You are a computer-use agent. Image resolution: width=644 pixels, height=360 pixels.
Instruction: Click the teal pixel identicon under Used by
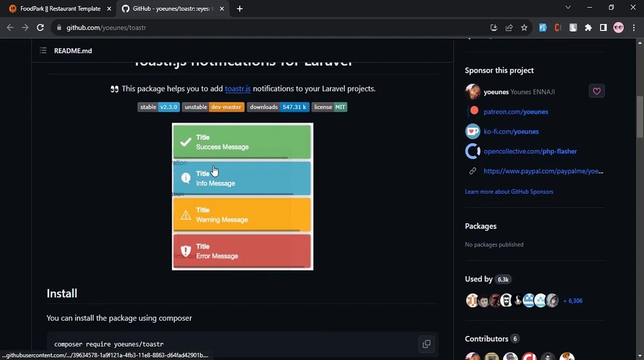[x=540, y=300]
